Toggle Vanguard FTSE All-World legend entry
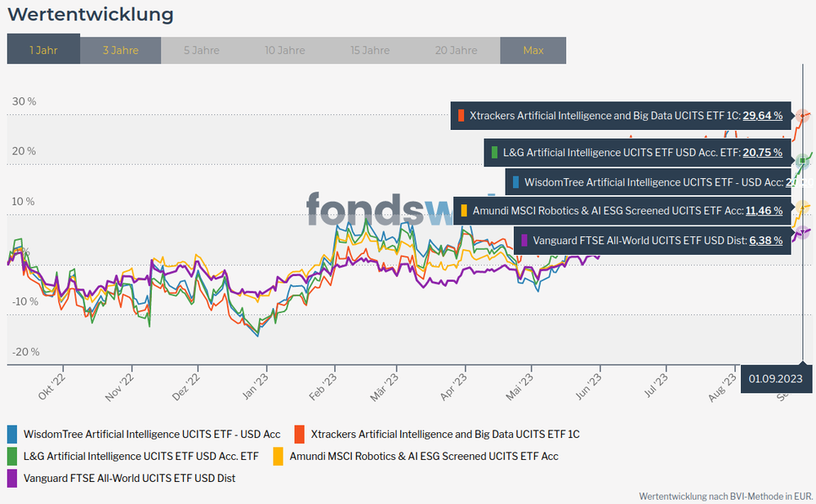Image resolution: width=816 pixels, height=504 pixels. point(129,478)
